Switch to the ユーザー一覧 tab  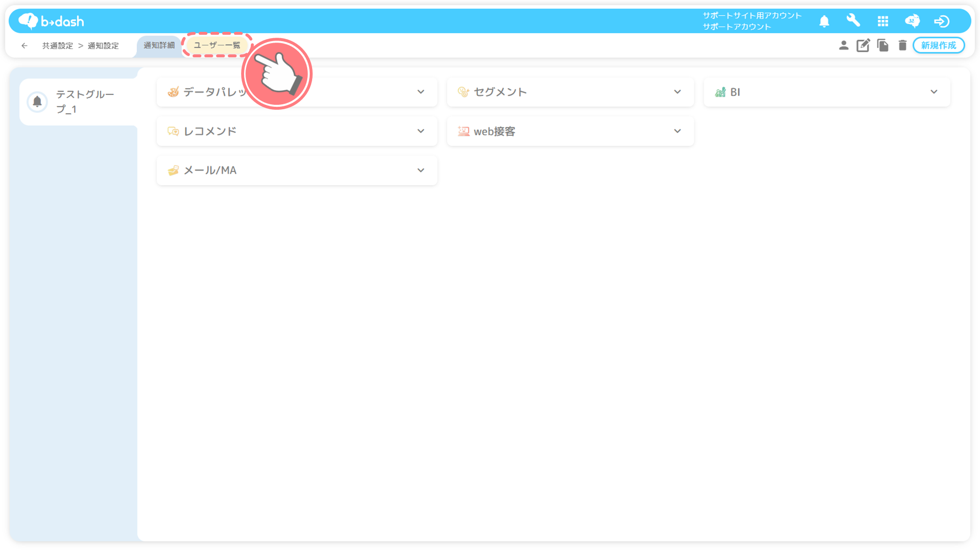217,45
